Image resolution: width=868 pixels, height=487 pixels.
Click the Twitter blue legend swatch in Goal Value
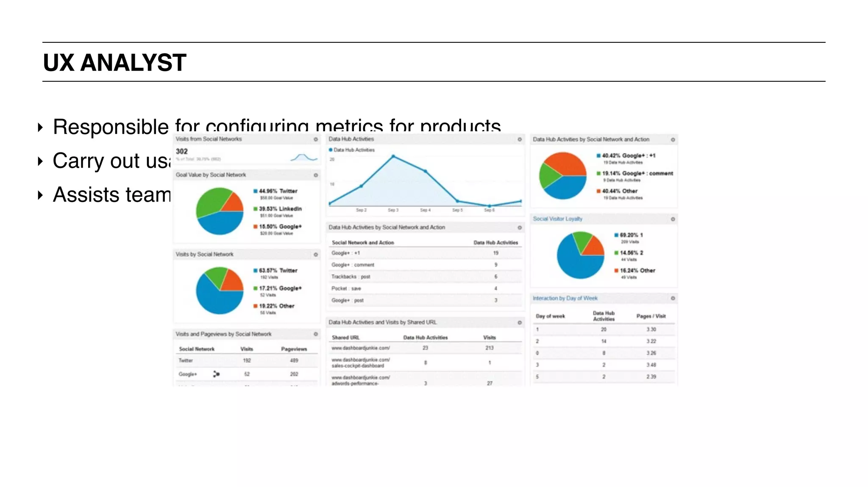tap(256, 191)
